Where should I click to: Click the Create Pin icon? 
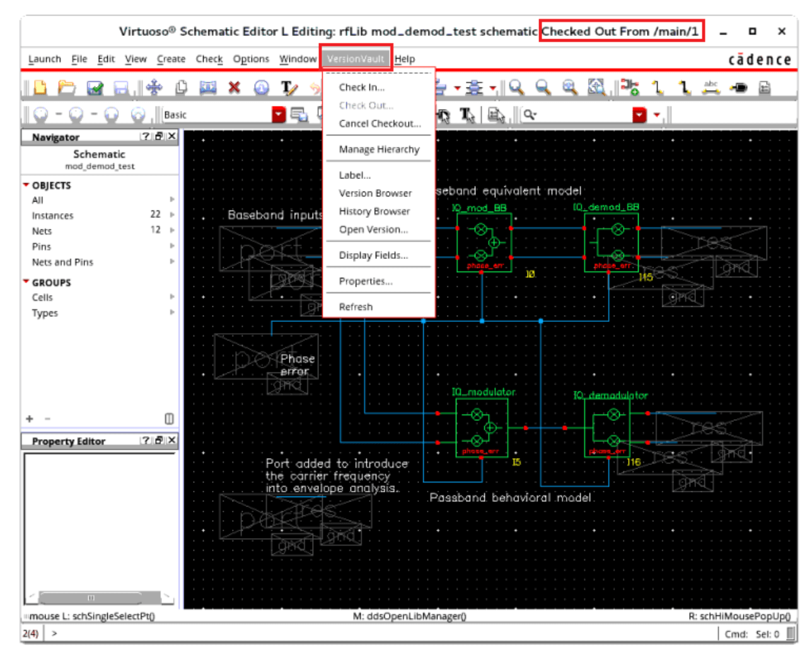click(739, 88)
